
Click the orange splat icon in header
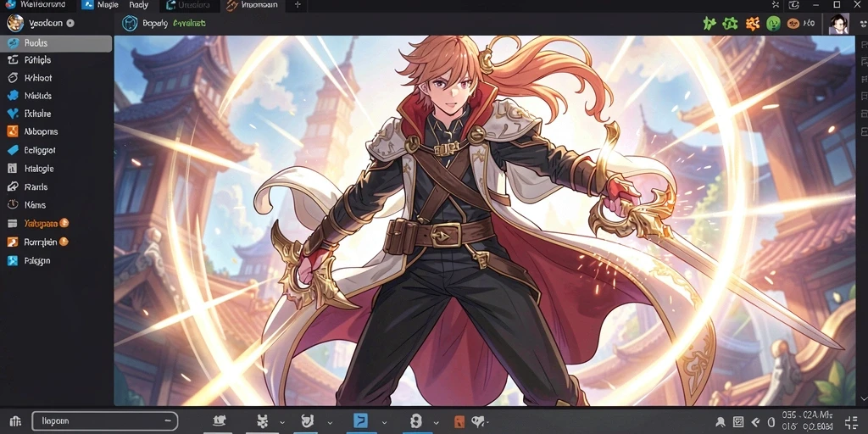click(x=752, y=23)
